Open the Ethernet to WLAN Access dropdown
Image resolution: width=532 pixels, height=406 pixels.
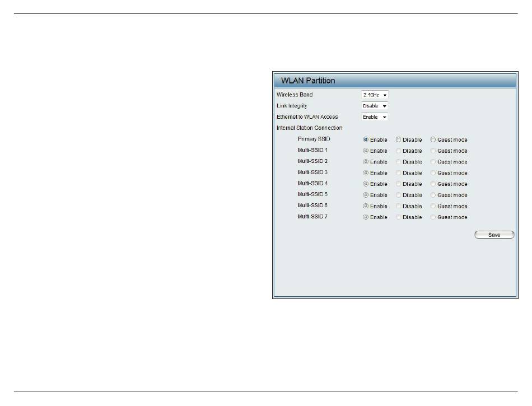[375, 117]
